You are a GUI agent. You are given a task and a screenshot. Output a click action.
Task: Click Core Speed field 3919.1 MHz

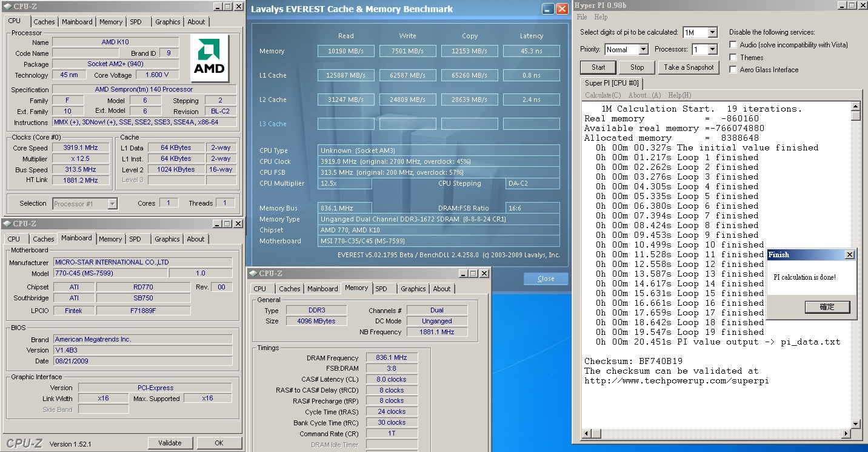coord(81,147)
